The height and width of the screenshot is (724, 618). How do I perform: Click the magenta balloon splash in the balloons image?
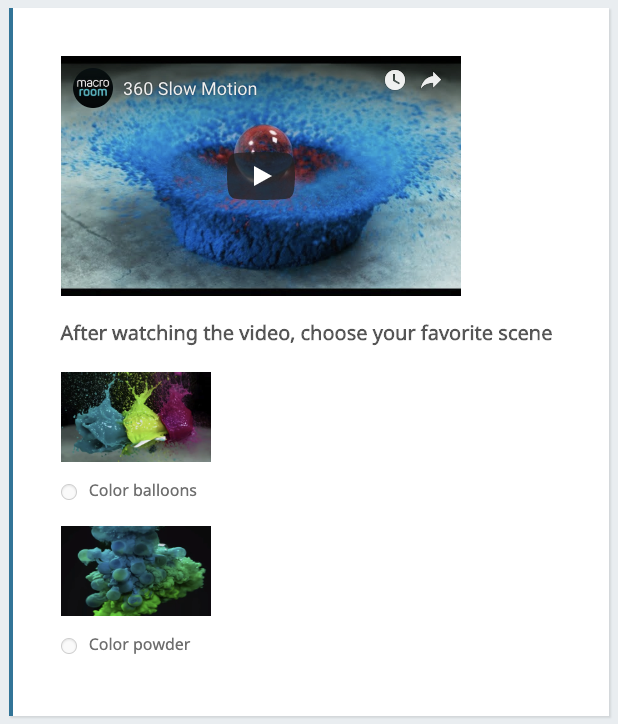click(x=178, y=413)
